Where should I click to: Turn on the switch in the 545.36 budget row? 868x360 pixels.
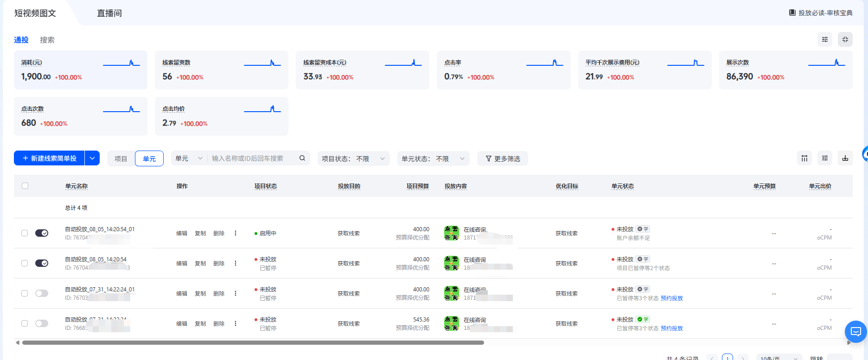42,323
